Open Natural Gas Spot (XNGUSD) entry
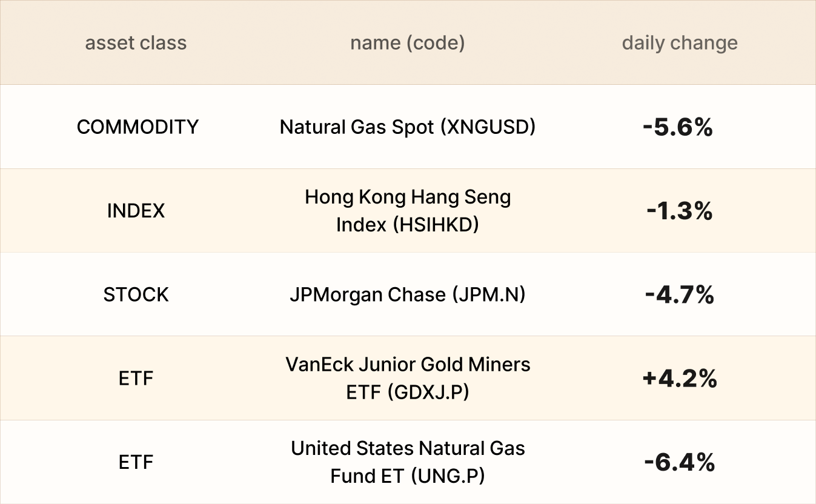This screenshot has width=816, height=504. tap(407, 127)
